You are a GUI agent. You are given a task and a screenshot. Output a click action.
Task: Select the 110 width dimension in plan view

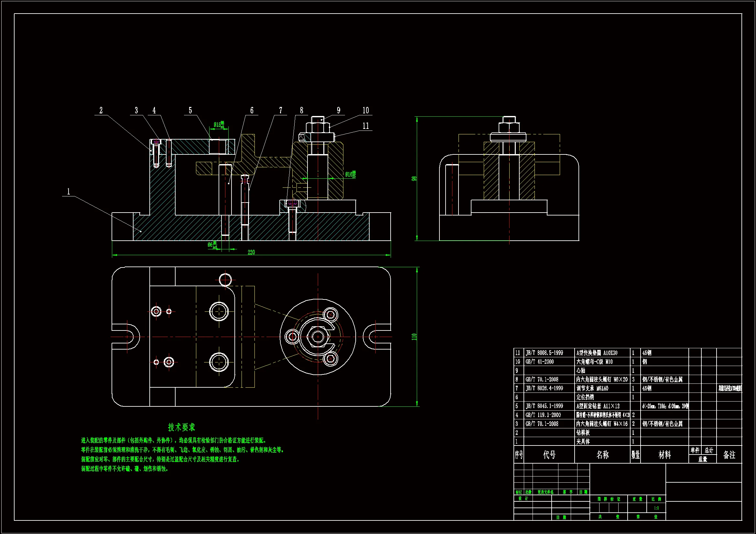(414, 337)
